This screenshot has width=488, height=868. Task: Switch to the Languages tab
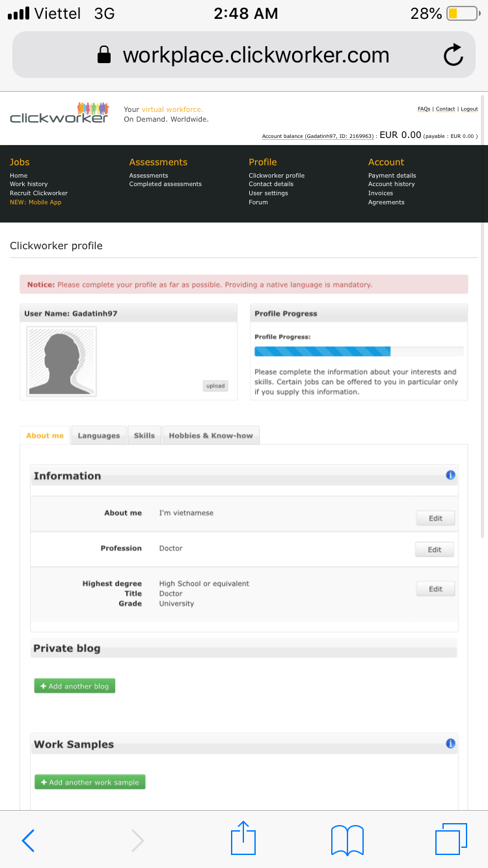coord(99,435)
